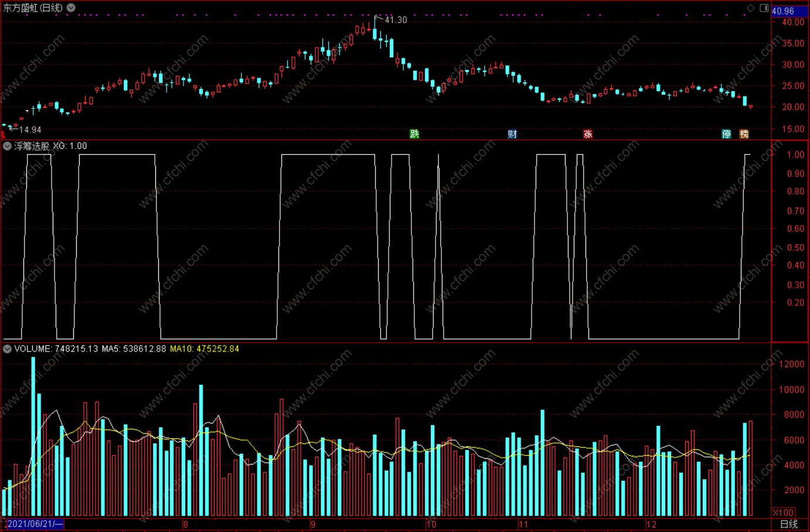The height and width of the screenshot is (532, 810).
Task: Click month 10 marker on time axis
Action: tap(431, 524)
